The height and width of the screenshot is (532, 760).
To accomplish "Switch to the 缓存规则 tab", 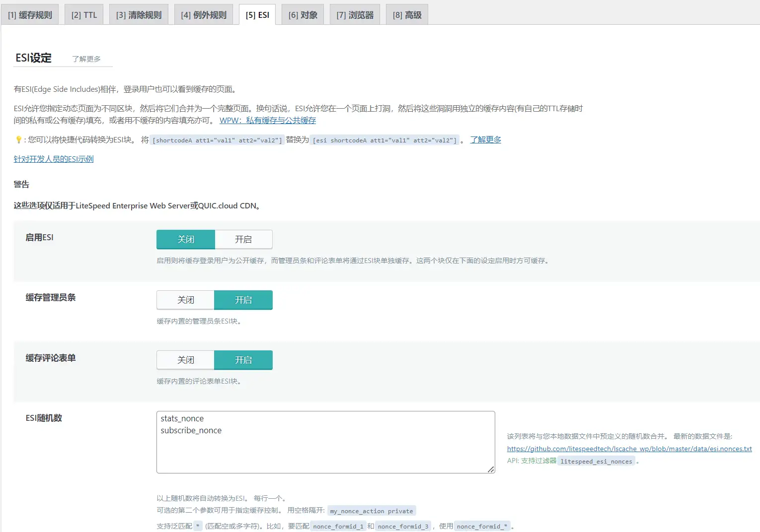I will (30, 15).
